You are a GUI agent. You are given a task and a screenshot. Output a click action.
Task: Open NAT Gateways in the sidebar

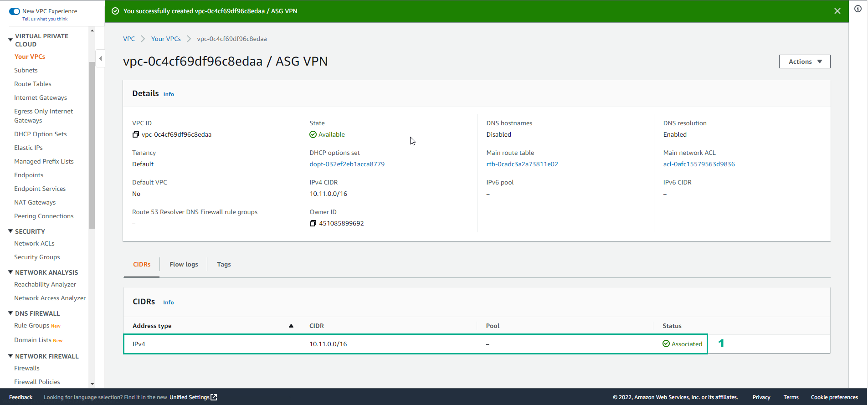click(x=35, y=202)
